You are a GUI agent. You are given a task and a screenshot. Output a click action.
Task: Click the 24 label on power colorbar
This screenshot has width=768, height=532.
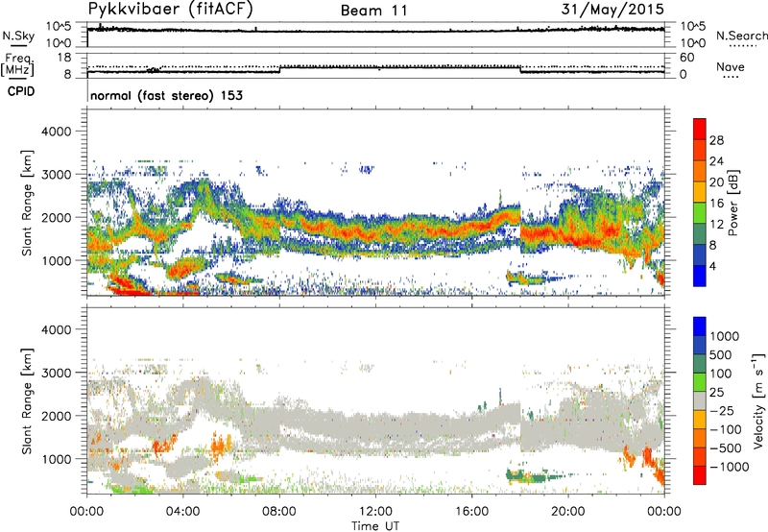pos(716,161)
